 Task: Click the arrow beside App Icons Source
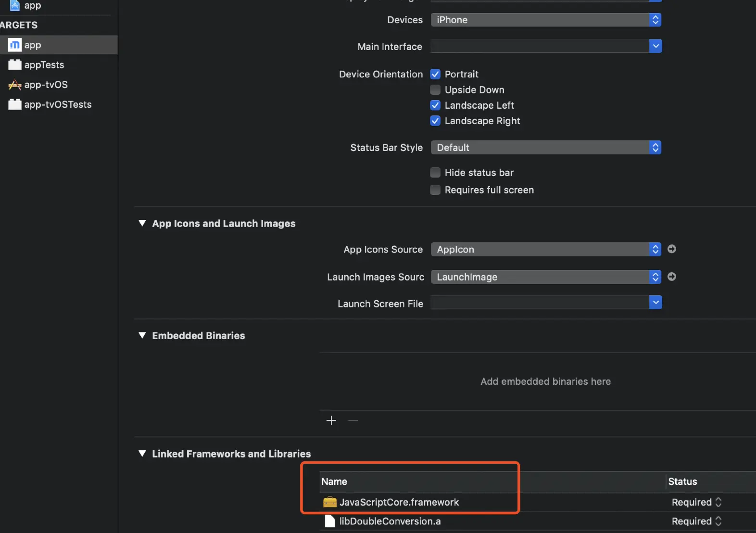point(672,249)
